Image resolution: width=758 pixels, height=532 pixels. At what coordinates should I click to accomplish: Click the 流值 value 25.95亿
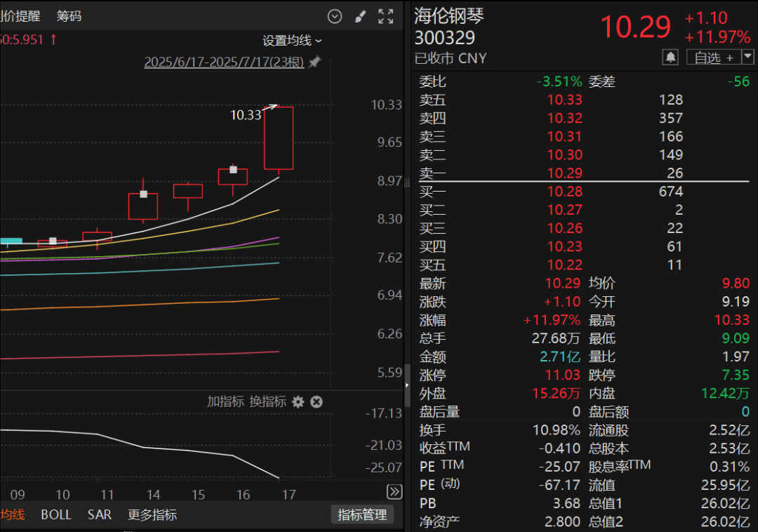pyautogui.click(x=725, y=485)
